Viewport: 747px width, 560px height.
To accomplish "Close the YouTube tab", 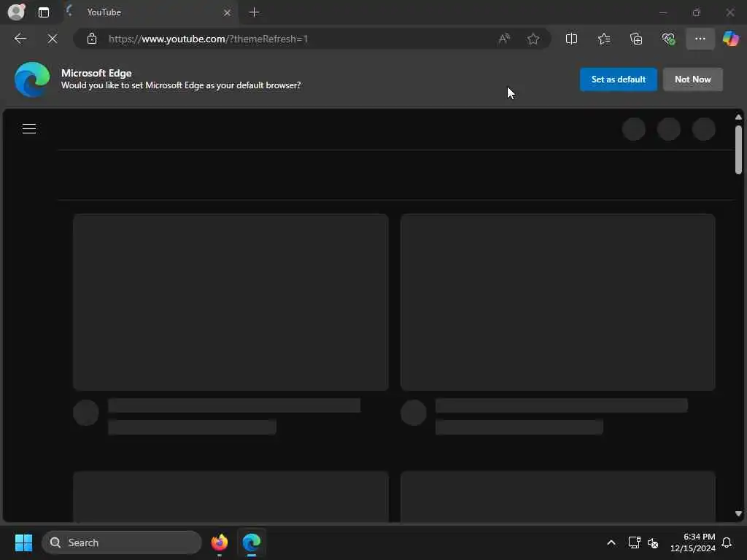I will tap(228, 12).
